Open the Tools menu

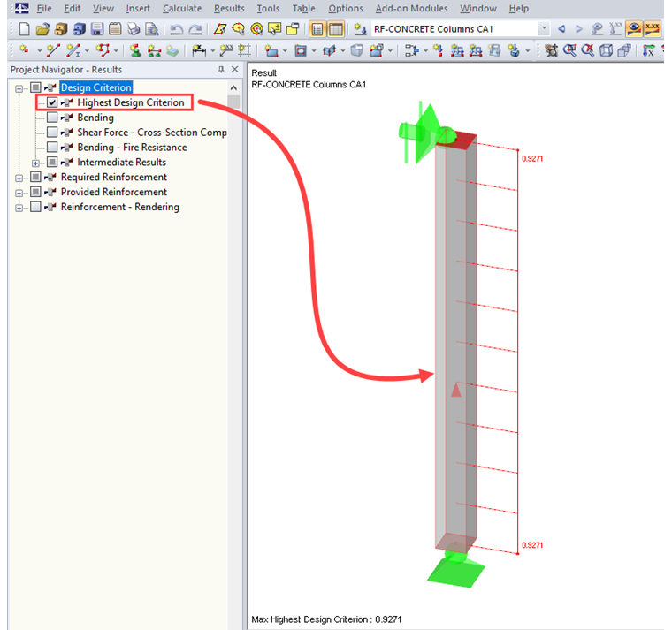pos(268,9)
